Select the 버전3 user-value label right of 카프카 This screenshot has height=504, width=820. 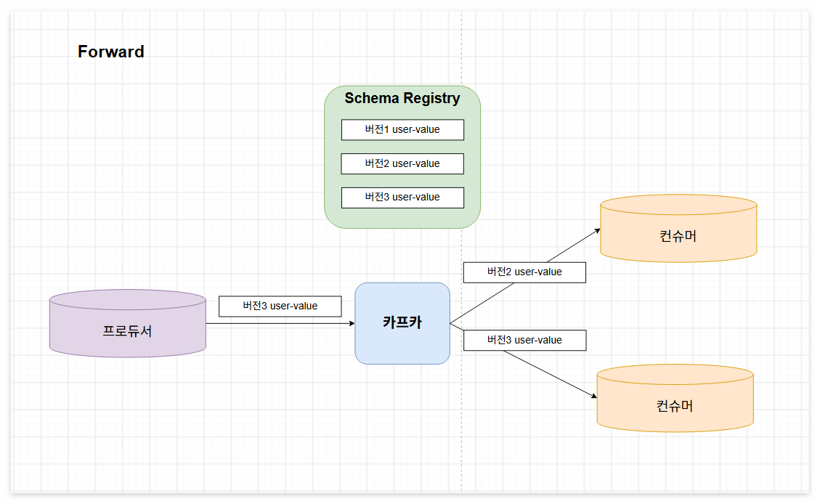coord(524,341)
